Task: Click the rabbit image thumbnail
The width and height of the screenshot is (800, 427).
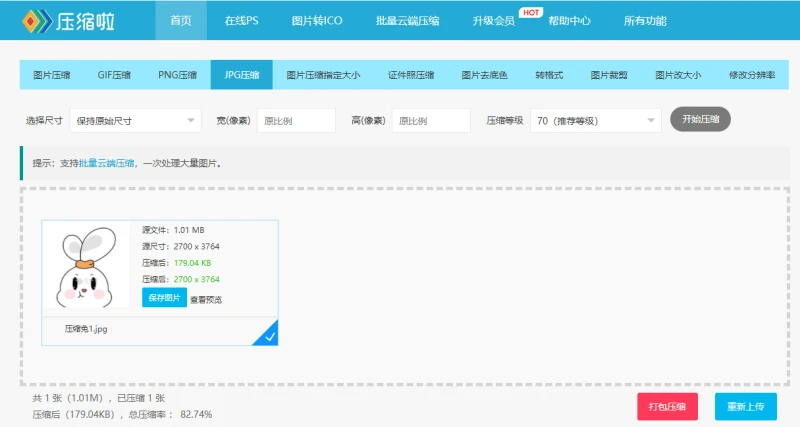Action: point(86,265)
